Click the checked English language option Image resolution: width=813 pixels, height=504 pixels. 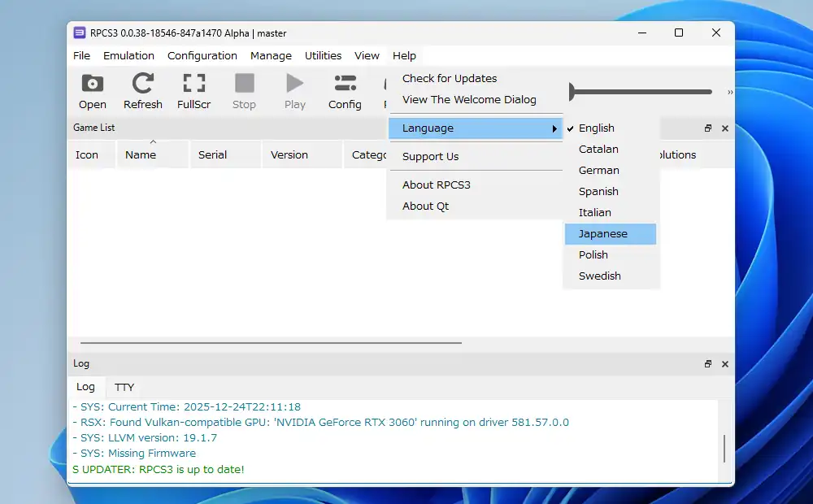point(598,128)
